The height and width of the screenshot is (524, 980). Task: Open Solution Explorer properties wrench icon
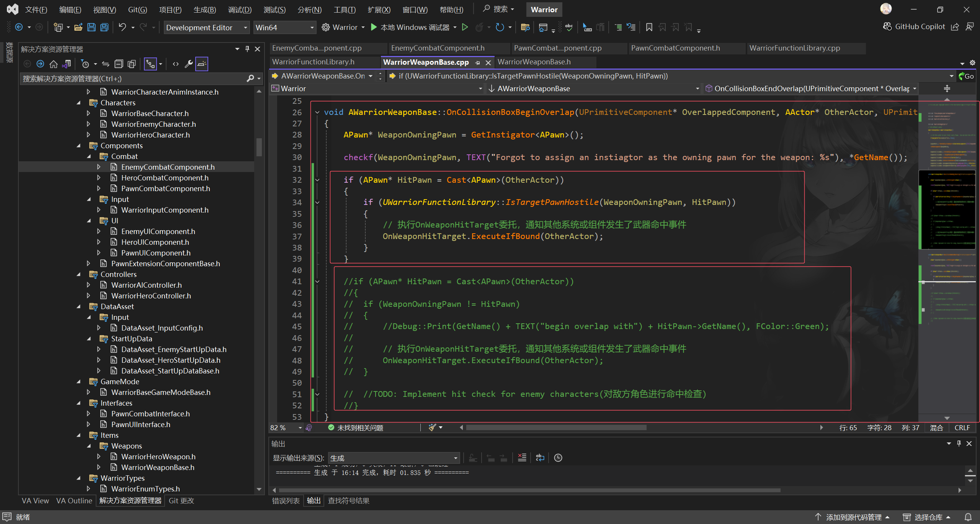tap(188, 64)
